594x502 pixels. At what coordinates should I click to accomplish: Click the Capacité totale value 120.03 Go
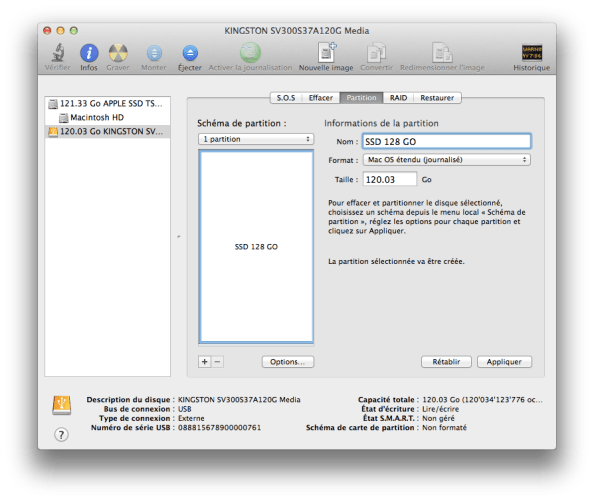pos(482,400)
